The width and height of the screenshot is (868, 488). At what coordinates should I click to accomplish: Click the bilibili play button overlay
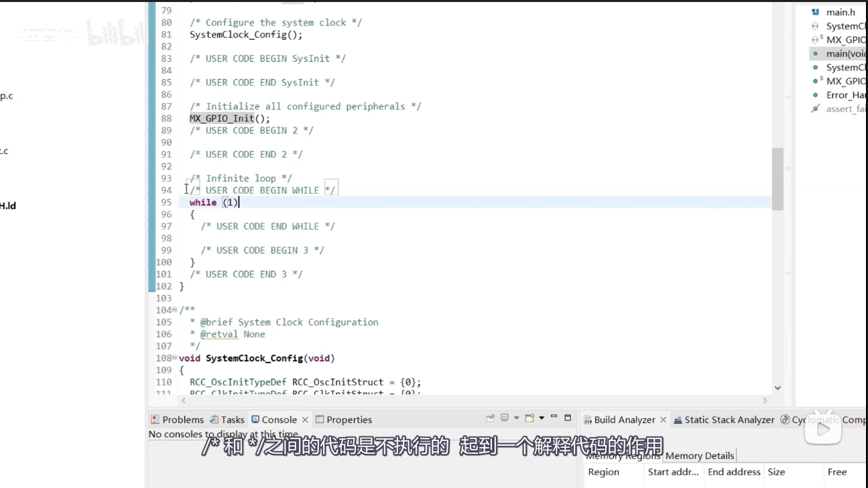(822, 429)
